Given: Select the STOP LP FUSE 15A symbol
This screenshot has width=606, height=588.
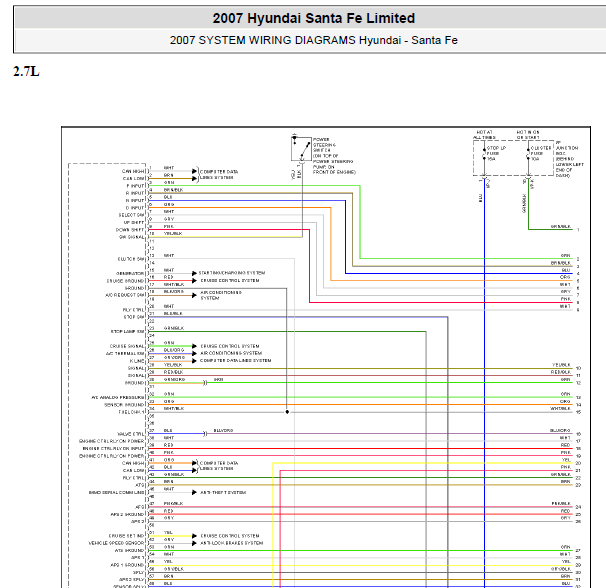Looking at the screenshot, I should 484,153.
